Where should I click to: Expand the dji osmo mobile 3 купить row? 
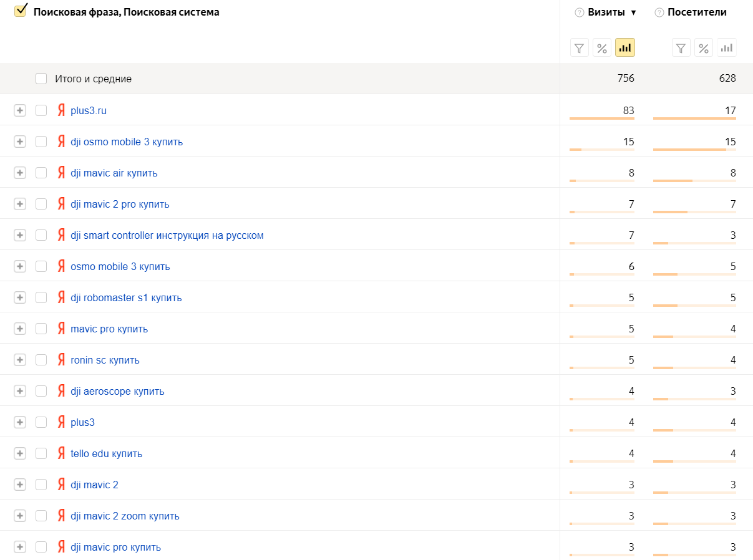tap(20, 142)
